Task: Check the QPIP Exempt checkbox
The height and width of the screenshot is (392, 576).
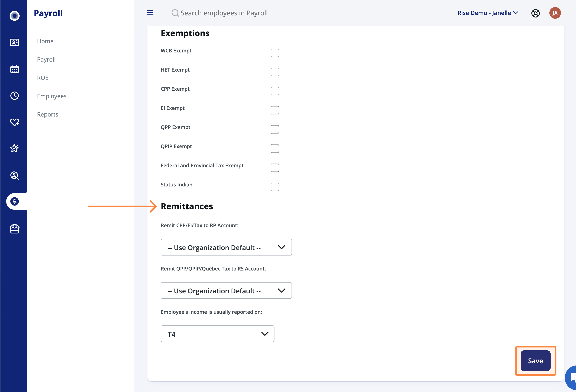Action: tap(275, 149)
